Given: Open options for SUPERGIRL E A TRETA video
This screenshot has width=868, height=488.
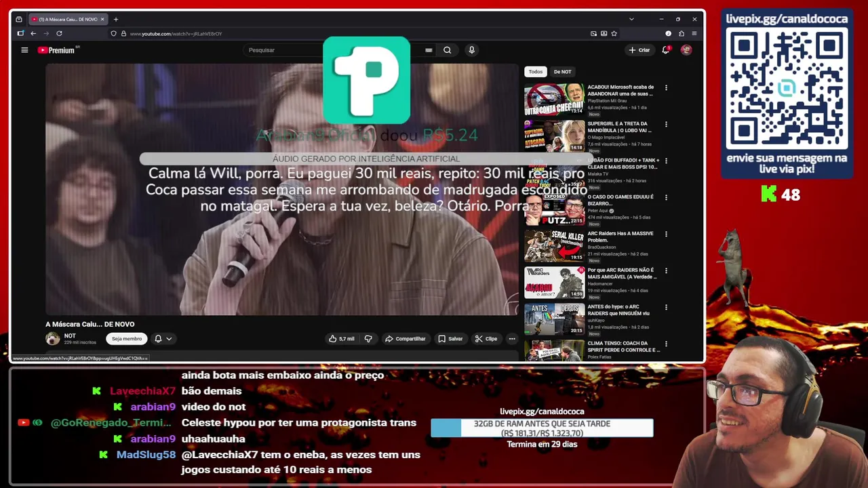Looking at the screenshot, I should click(x=666, y=124).
